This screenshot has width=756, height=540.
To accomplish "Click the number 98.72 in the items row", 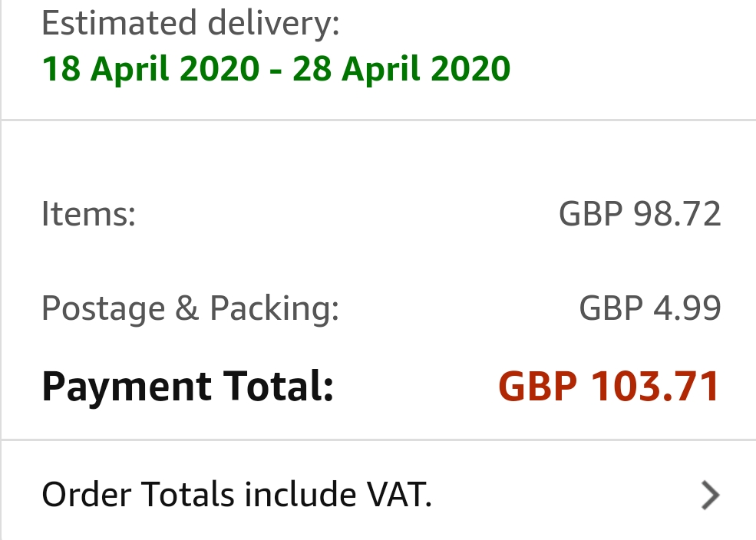I will [678, 214].
